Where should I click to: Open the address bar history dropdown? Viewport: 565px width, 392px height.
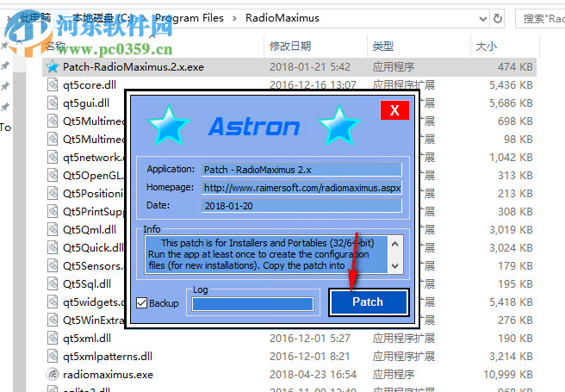point(483,19)
